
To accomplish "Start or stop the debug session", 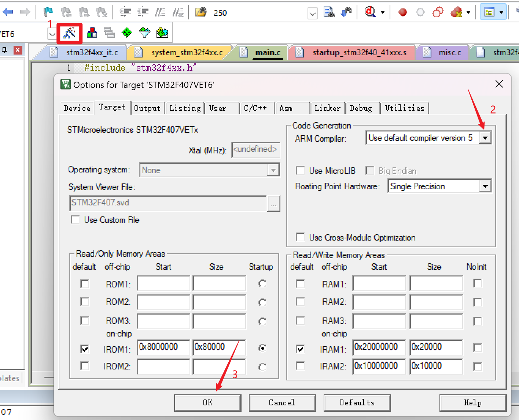I will pyautogui.click(x=370, y=12).
